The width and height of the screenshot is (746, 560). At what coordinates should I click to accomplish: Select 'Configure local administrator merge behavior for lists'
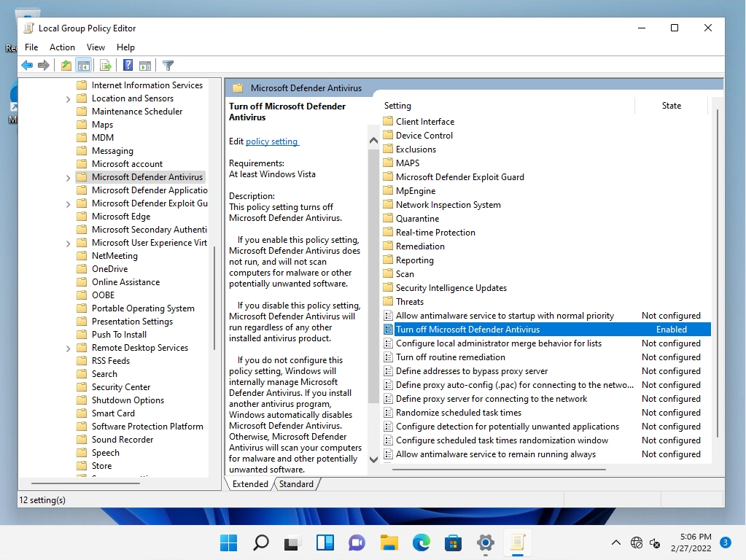[x=546, y=343]
